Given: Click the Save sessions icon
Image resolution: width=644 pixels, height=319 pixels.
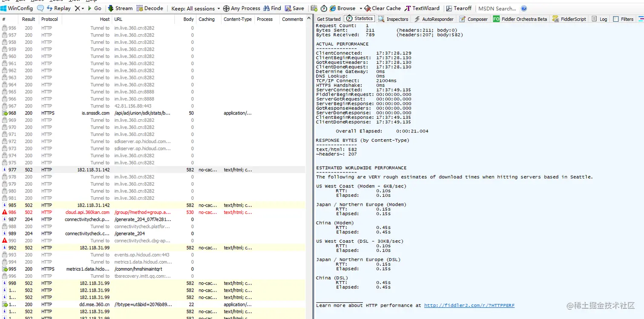Looking at the screenshot, I should click(288, 8).
